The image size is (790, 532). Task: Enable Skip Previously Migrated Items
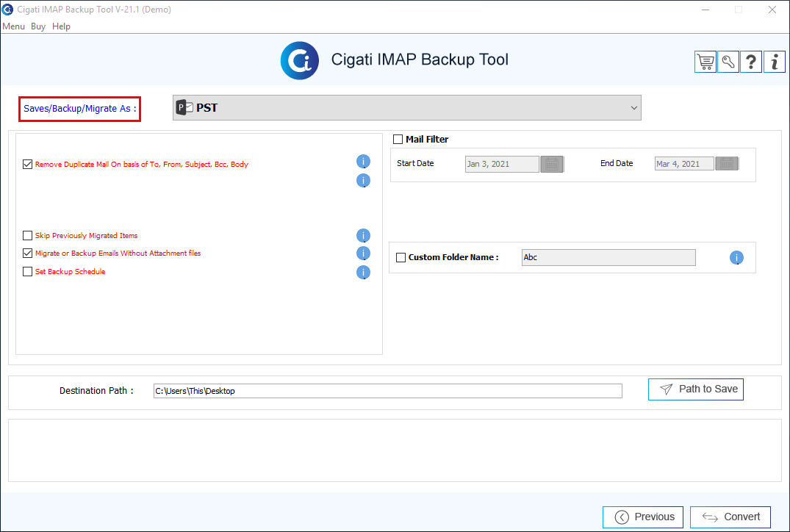coord(28,235)
